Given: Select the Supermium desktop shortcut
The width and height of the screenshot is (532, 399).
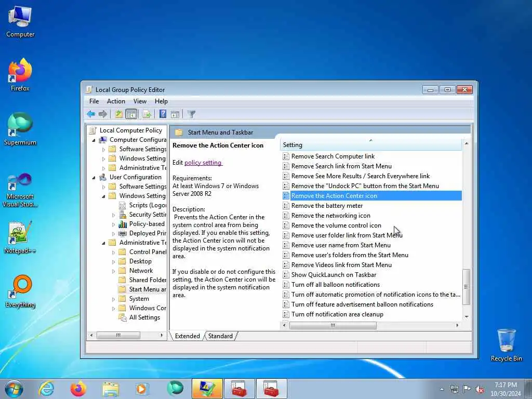Looking at the screenshot, I should pyautogui.click(x=20, y=129).
